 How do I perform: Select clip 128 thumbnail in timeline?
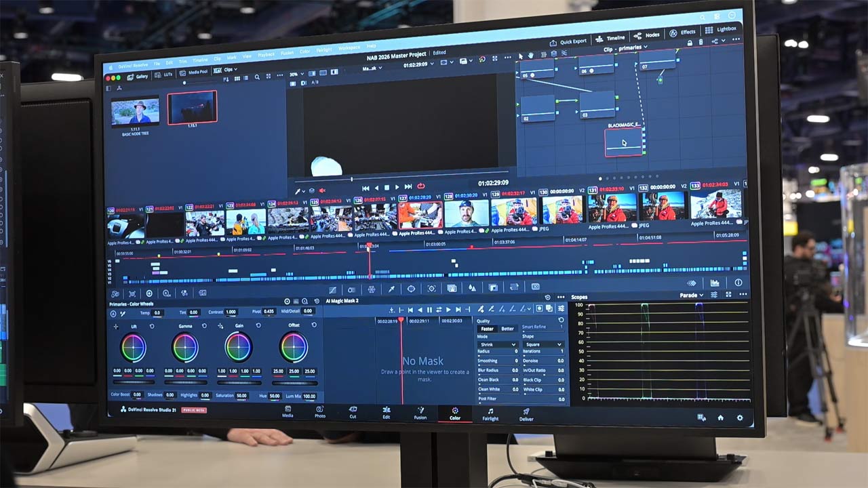pos(467,213)
